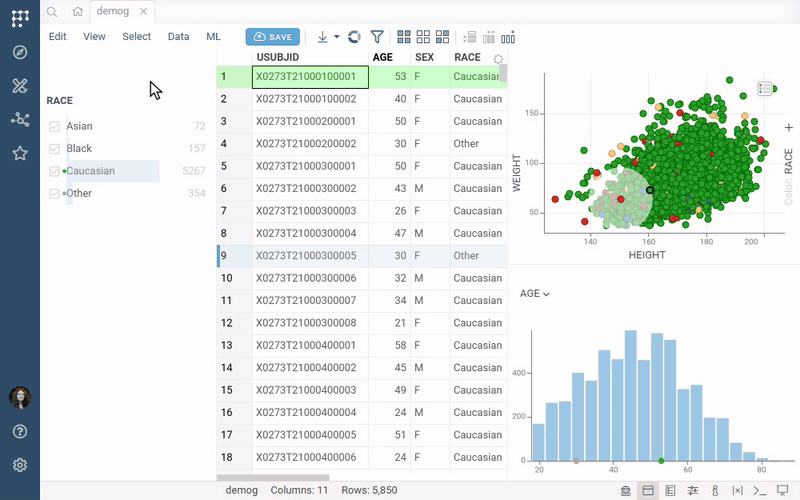Toggle presentation mode screen icon
The height and width of the screenshot is (500, 800).
click(x=782, y=491)
